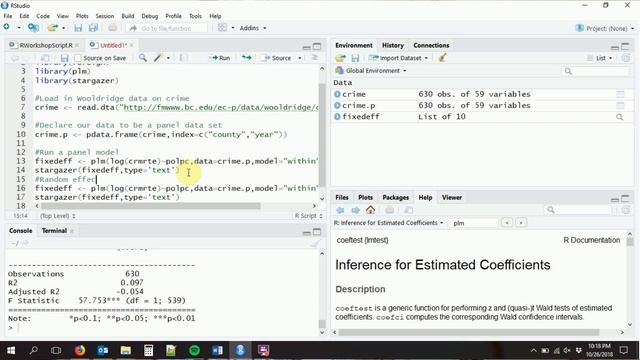640x360 pixels.
Task: Switch to the Connections tab
Action: point(431,45)
